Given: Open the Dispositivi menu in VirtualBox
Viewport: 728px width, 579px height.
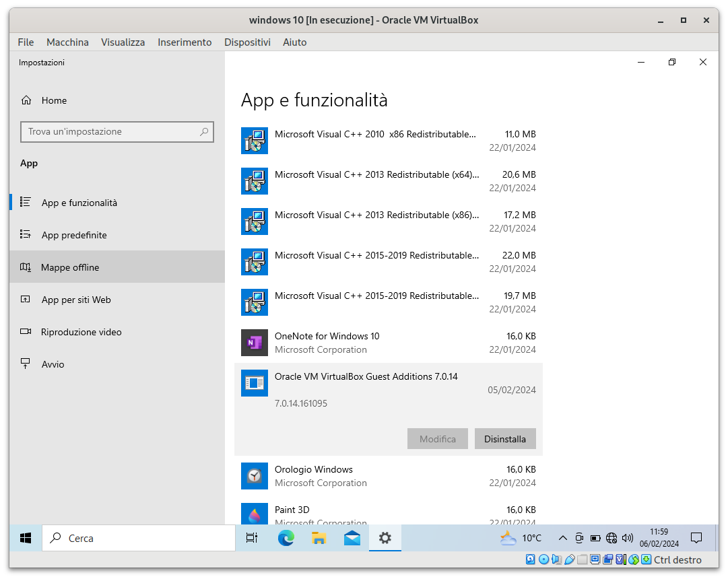Looking at the screenshot, I should (x=247, y=42).
